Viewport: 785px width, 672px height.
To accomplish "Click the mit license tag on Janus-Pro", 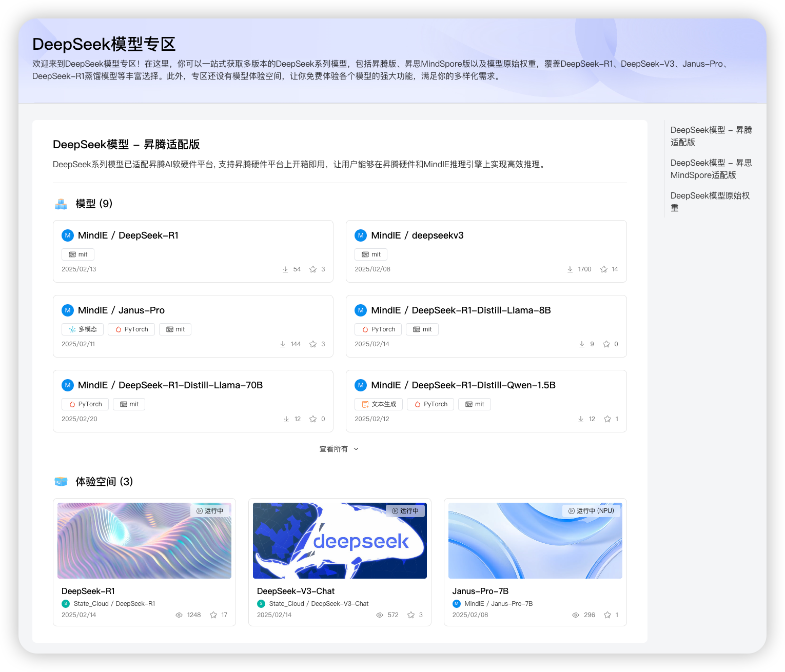I will pyautogui.click(x=175, y=329).
